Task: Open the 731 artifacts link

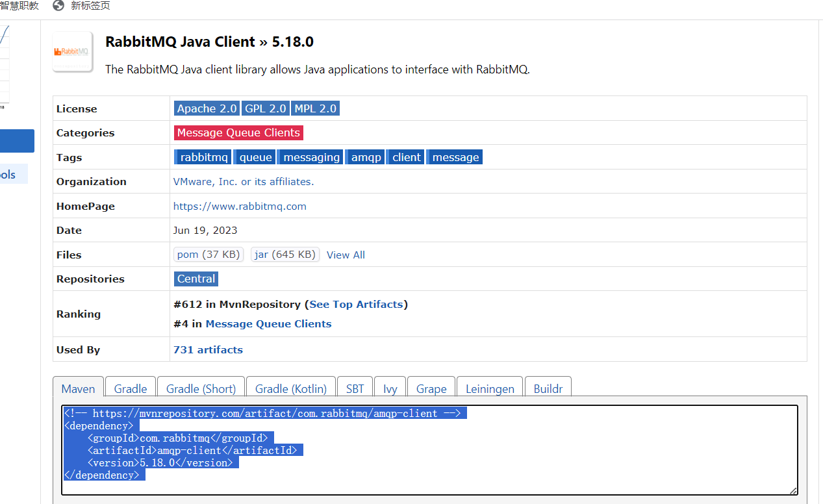Action: (208, 349)
